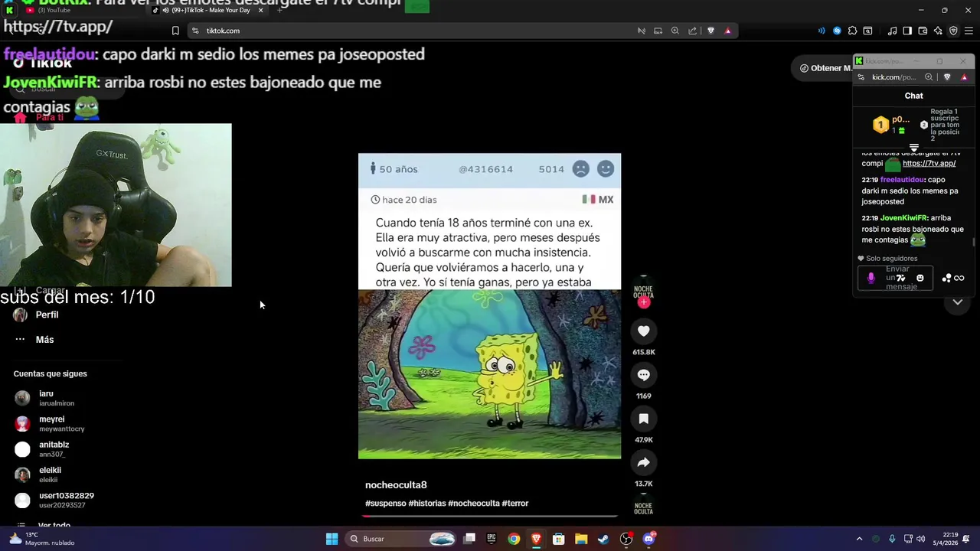Save the video with bookmark icon
The height and width of the screenshot is (551, 980).
coord(643,419)
